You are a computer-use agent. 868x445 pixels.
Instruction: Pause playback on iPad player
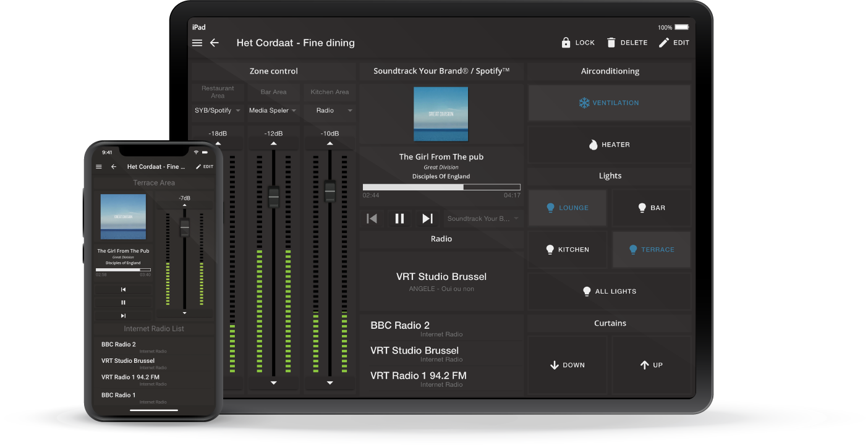[x=399, y=218]
